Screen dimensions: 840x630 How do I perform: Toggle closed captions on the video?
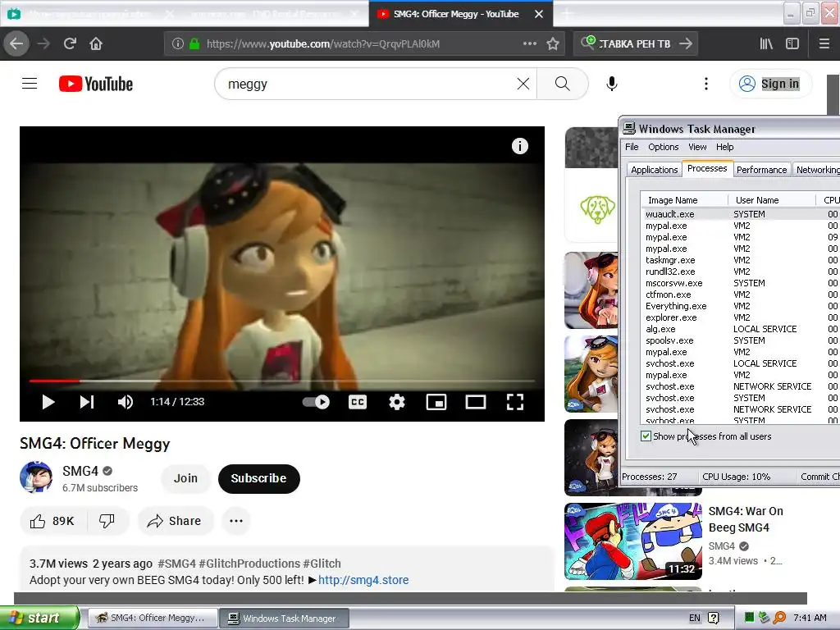pyautogui.click(x=358, y=402)
